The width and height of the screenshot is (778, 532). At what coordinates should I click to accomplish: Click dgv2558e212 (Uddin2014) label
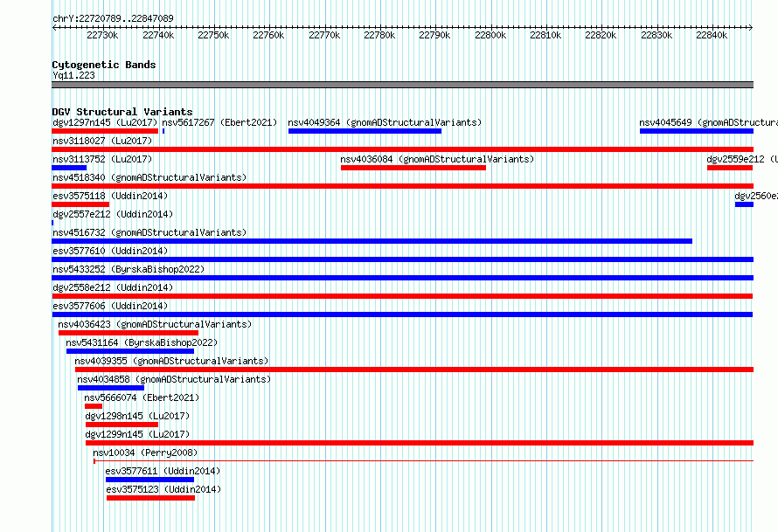[113, 287]
